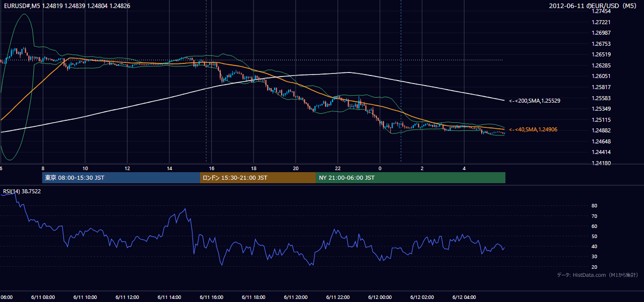The image size is (644, 302).
Task: Click price axis label 1.26987
Action: click(601, 33)
